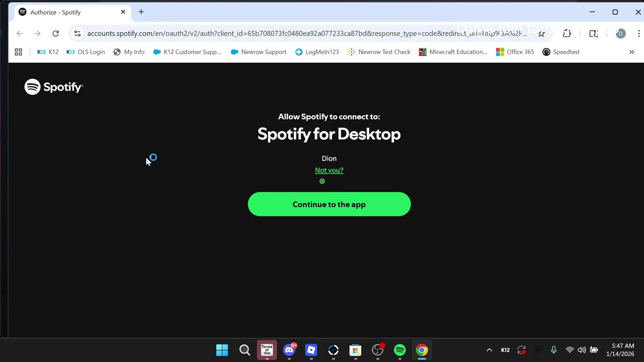This screenshot has height=362, width=644.
Task: Open volume control in system tray
Action: click(x=582, y=350)
